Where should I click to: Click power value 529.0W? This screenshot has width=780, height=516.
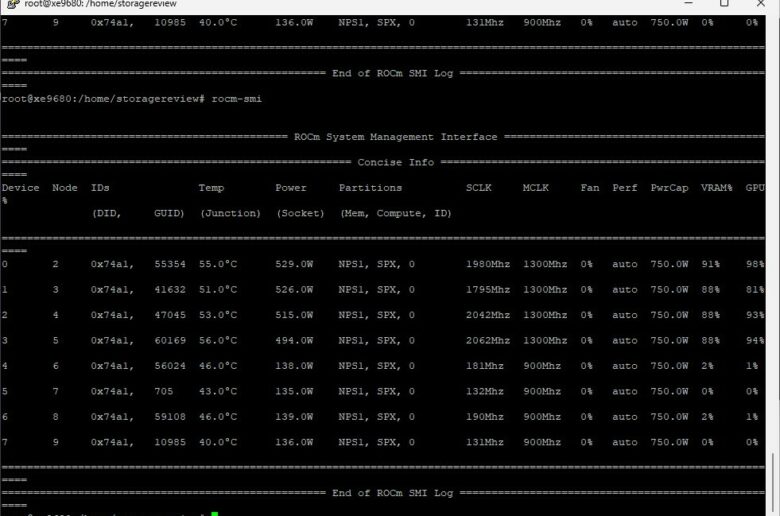pos(294,264)
